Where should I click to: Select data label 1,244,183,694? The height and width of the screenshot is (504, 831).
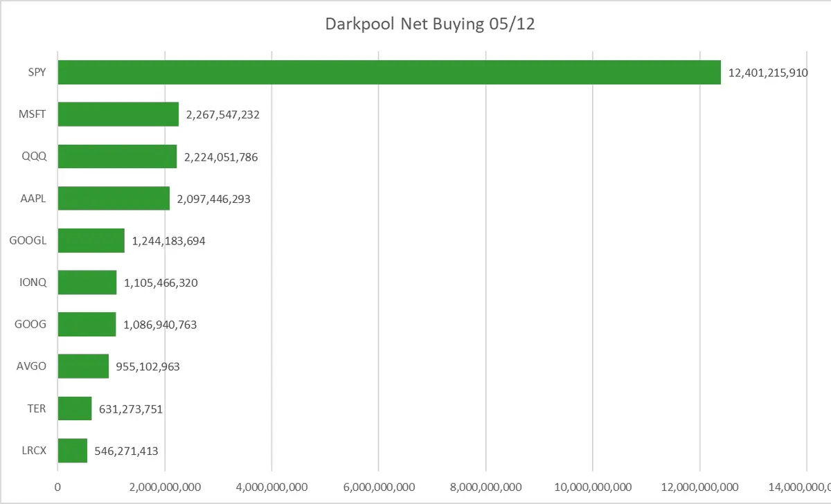(168, 241)
